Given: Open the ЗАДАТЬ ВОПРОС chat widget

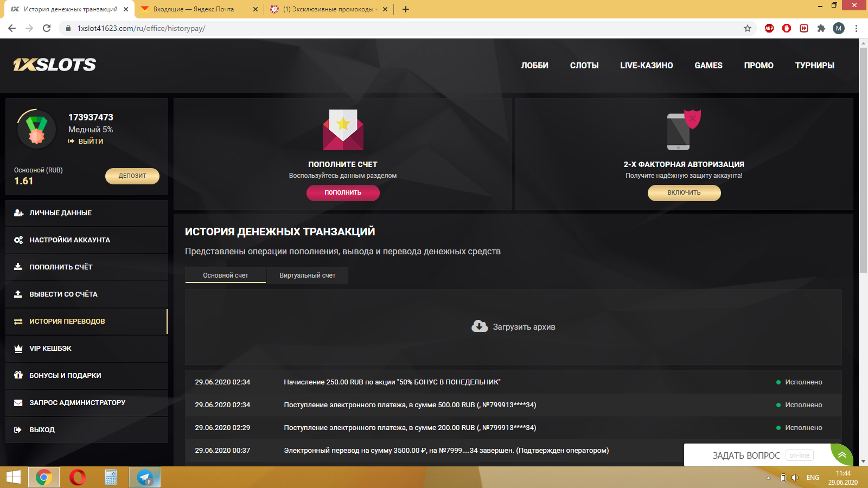Looking at the screenshot, I should point(757,455).
